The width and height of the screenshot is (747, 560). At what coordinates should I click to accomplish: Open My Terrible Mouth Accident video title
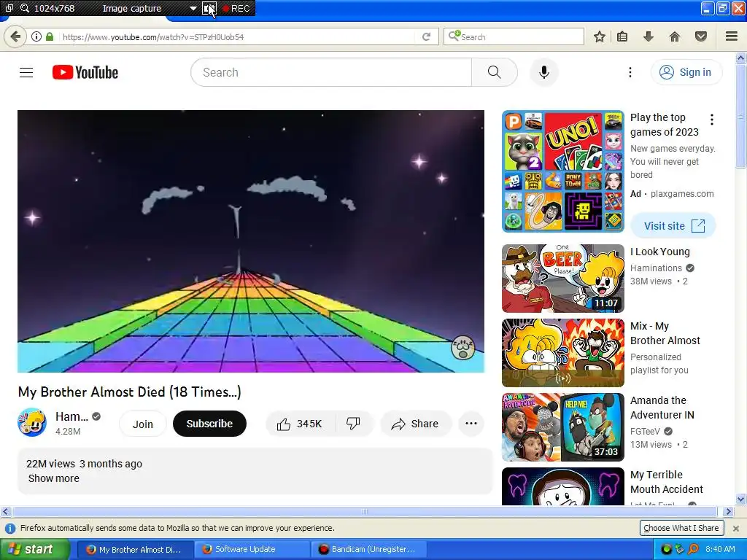667,482
